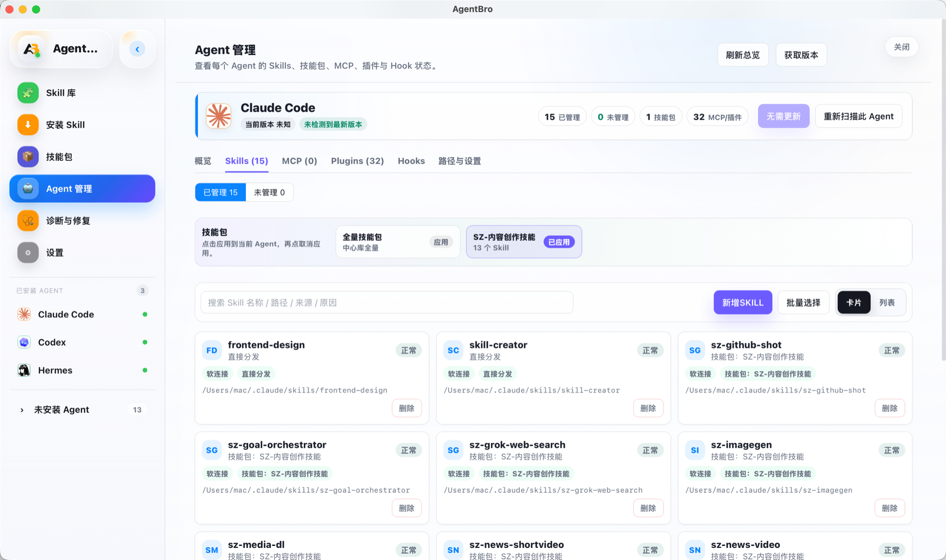Click the 1 技能包 stat chip
The width and height of the screenshot is (946, 560).
point(661,117)
